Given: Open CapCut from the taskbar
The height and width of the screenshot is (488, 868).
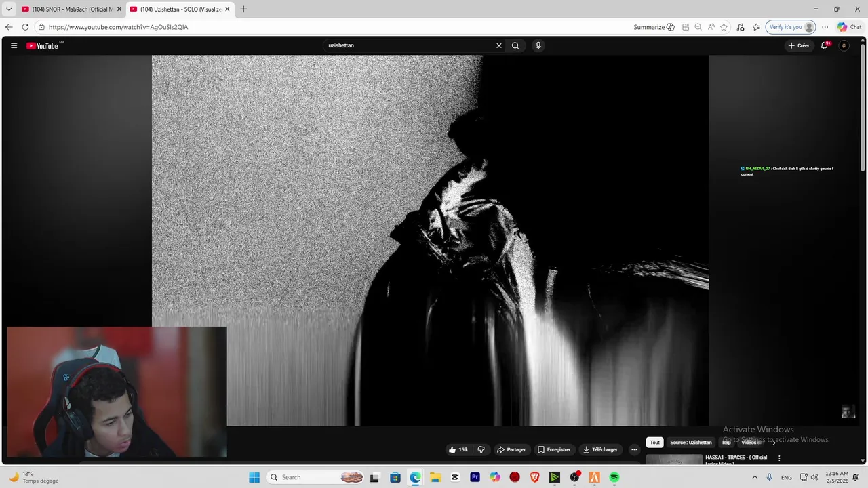Looking at the screenshot, I should 455,477.
